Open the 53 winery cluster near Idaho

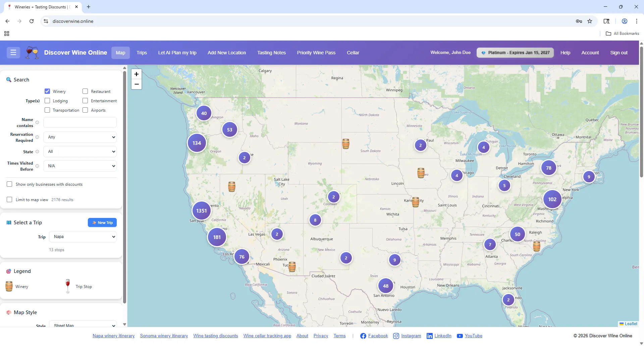click(x=230, y=130)
